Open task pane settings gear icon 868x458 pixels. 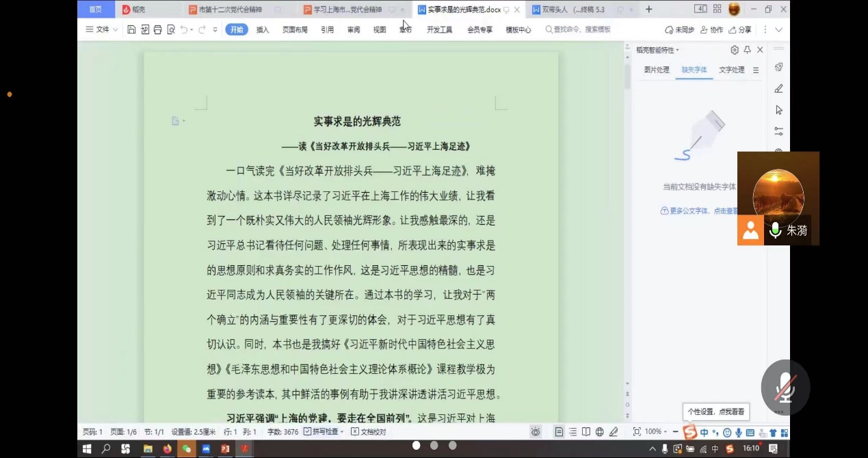point(735,50)
